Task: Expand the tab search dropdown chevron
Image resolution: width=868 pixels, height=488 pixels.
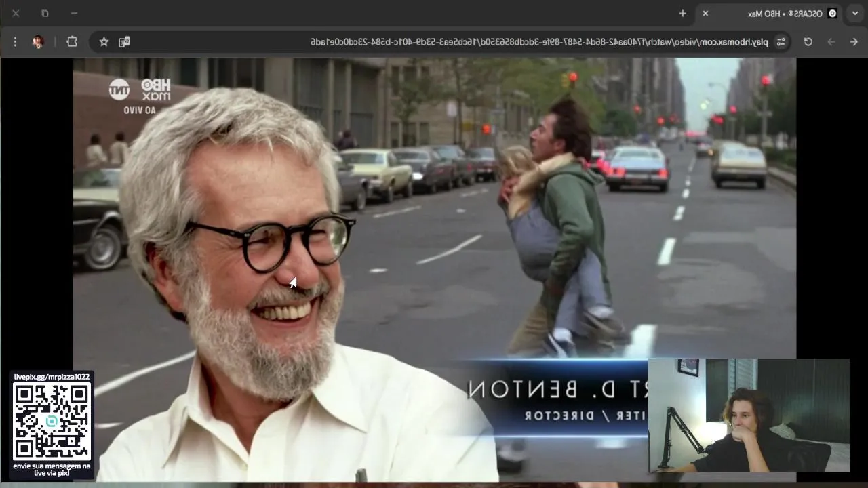Action: (855, 14)
